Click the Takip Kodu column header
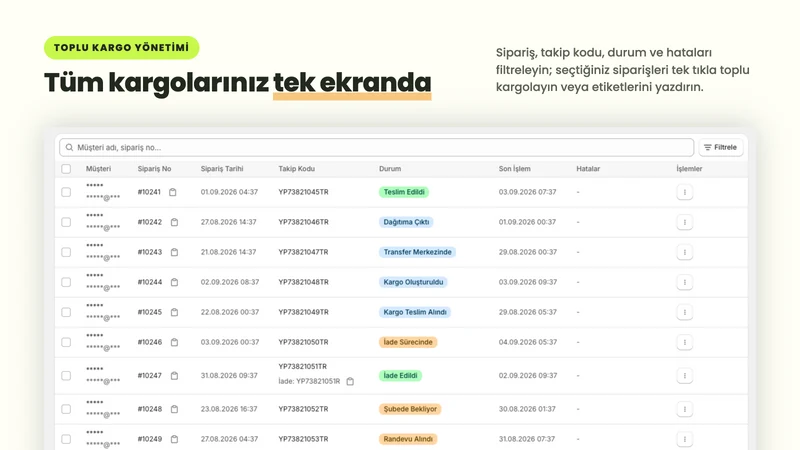 pos(296,169)
